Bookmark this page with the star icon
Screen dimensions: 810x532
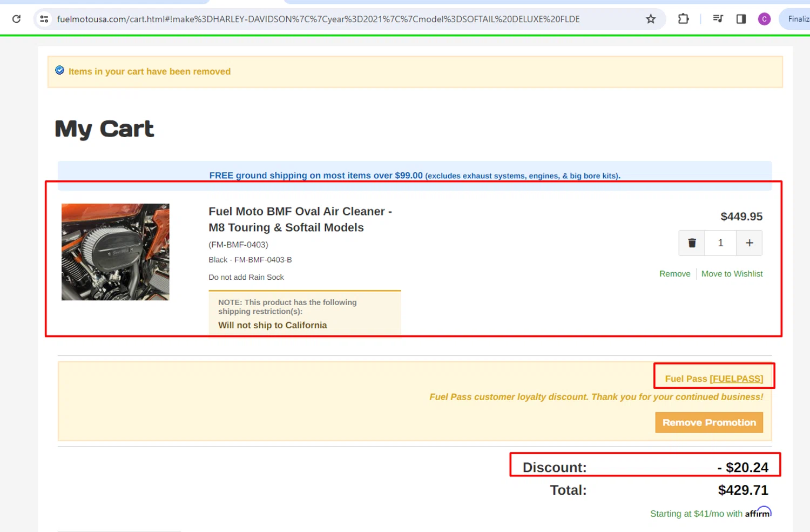click(x=651, y=19)
